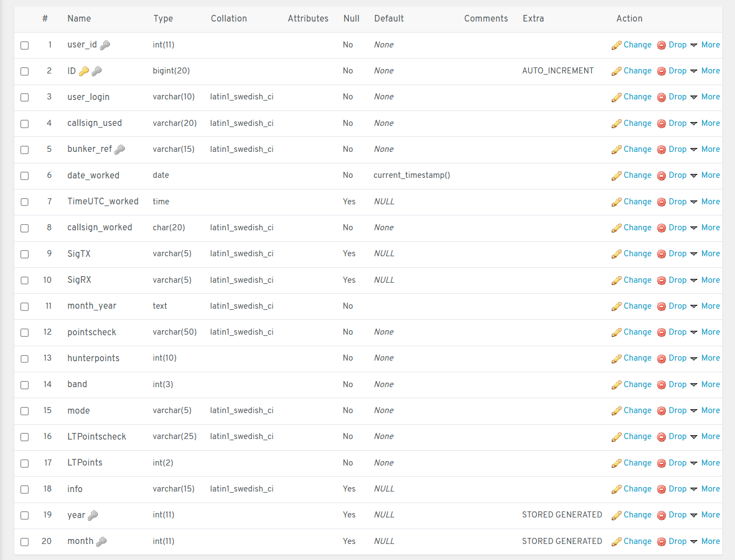Screen dimensions: 735x560
Task: Click the red Drop icon for hunterpoints
Action: [x=661, y=359]
